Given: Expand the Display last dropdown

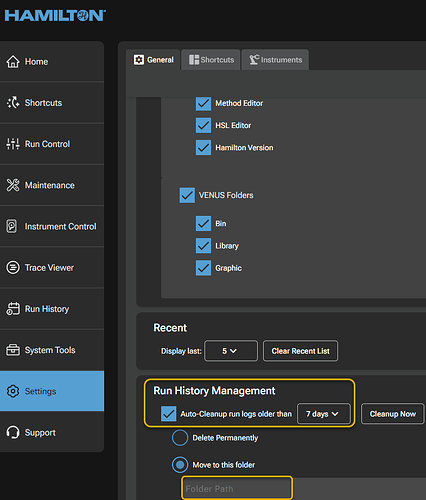Looking at the screenshot, I should [231, 351].
